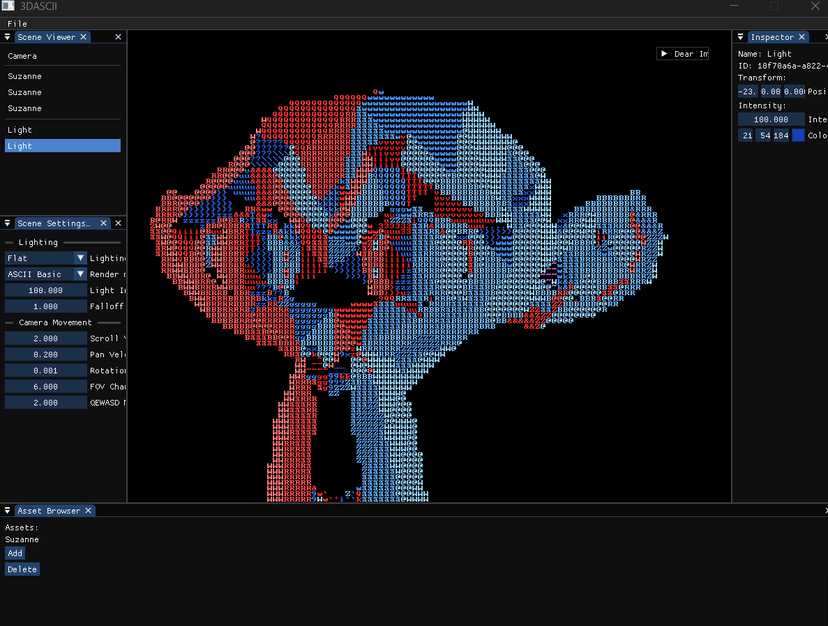
Task: Open the File menu
Action: (x=17, y=23)
